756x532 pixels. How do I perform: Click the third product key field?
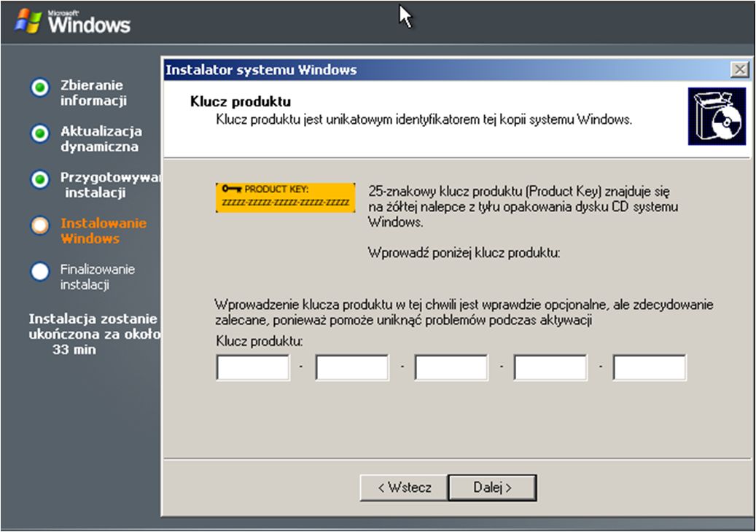coord(451,368)
